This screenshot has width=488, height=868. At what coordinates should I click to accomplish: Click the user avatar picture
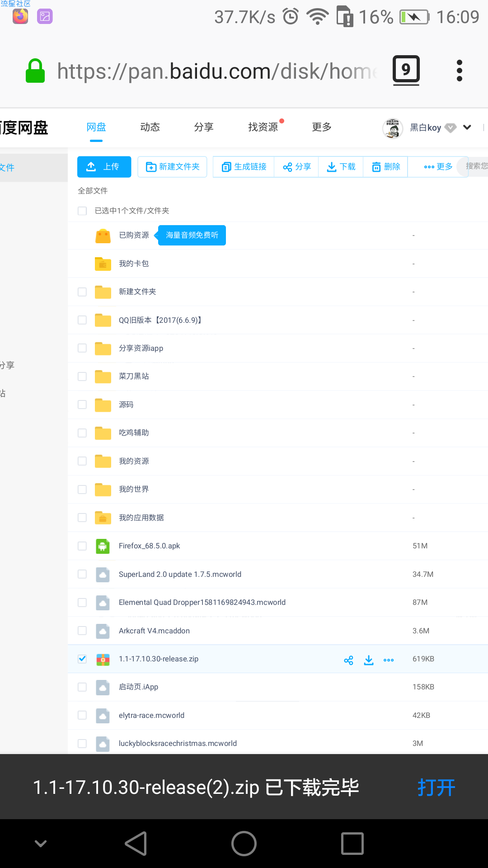point(393,128)
